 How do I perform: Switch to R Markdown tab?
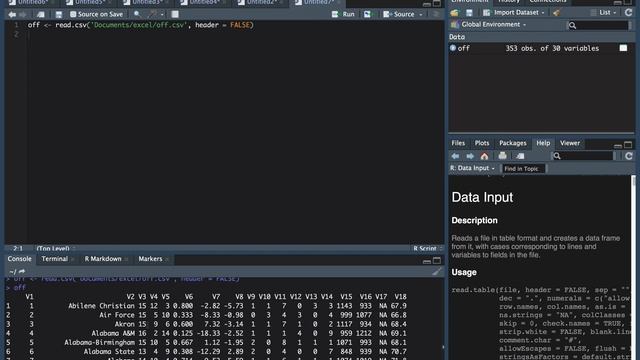(103, 259)
